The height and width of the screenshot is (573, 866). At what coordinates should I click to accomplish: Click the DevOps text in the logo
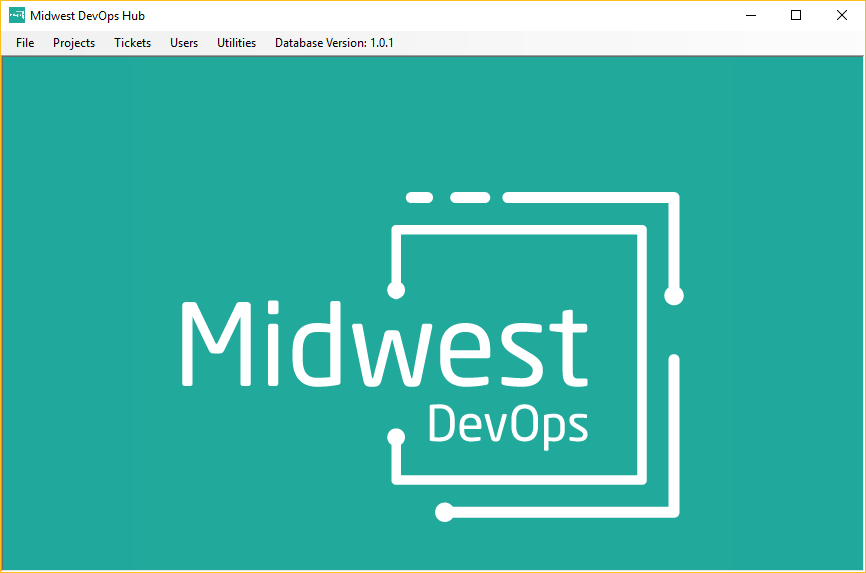(x=507, y=424)
